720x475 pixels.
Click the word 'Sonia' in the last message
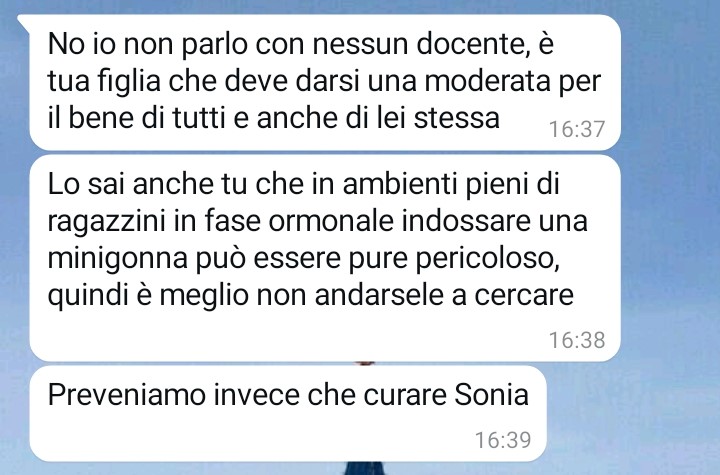point(491,395)
